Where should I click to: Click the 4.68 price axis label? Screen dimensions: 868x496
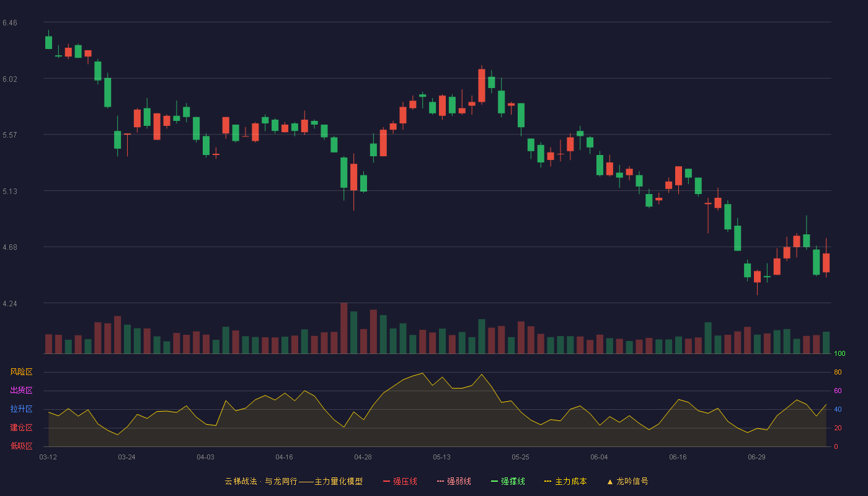[10, 247]
